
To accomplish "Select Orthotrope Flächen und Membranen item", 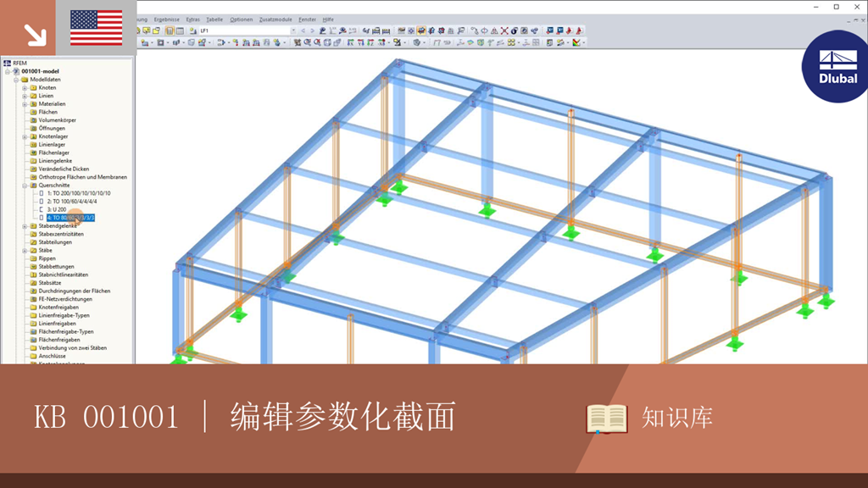I will [x=82, y=177].
